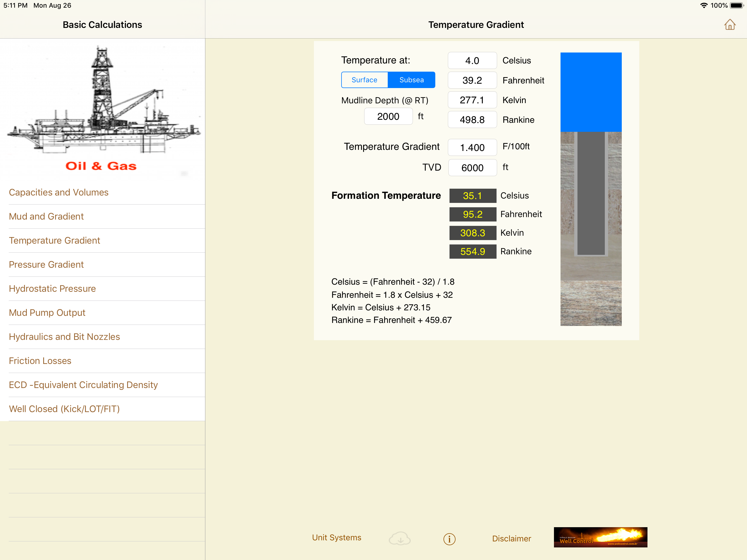Click the cloud download icon
Viewport: 747px width, 560px height.
click(399, 538)
